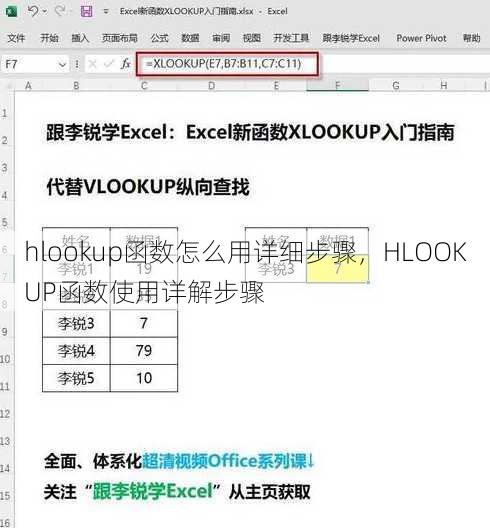
Task: Click the yellow highlighted result cell F7
Action: pos(337,268)
